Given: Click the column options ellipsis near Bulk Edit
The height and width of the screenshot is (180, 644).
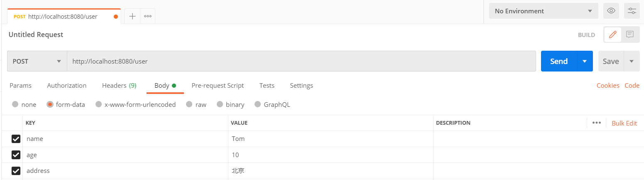Looking at the screenshot, I should click(597, 123).
